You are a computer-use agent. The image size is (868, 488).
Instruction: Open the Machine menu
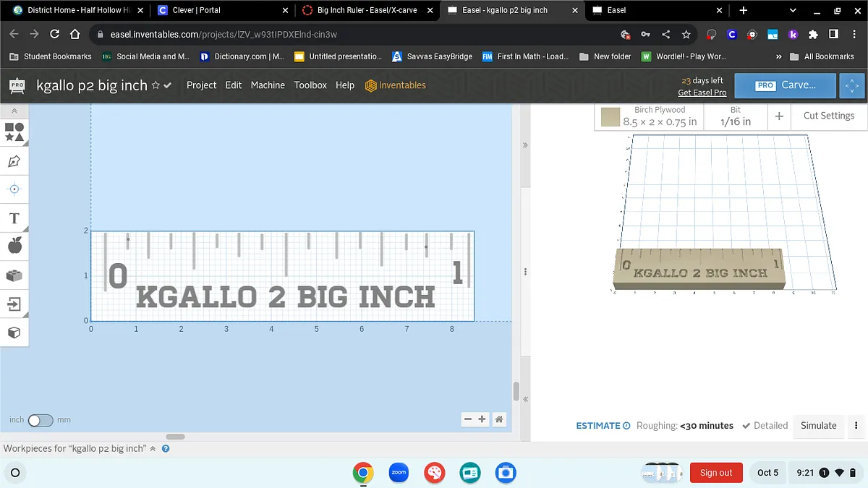coord(268,85)
